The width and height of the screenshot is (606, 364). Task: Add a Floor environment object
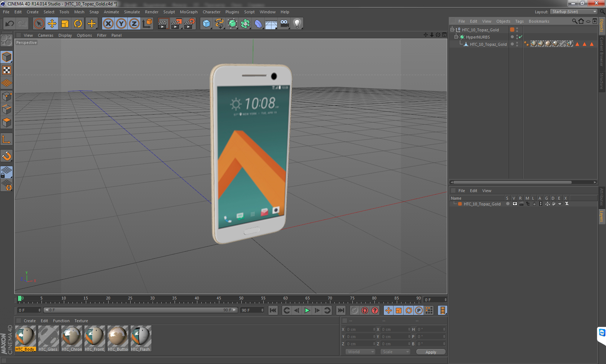pos(271,24)
